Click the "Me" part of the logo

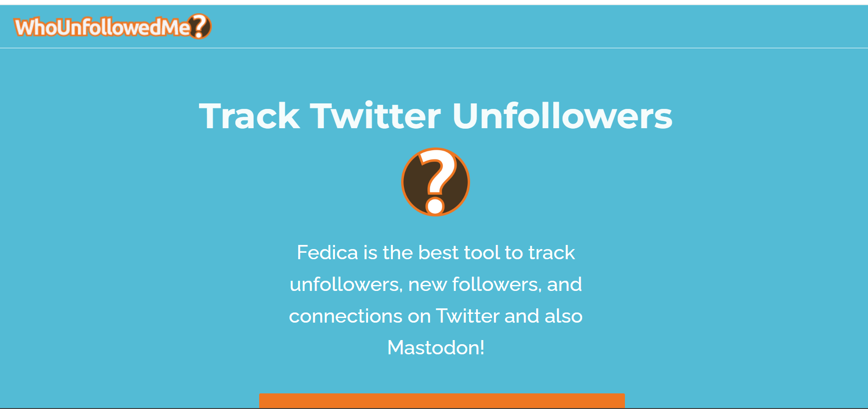point(176,28)
